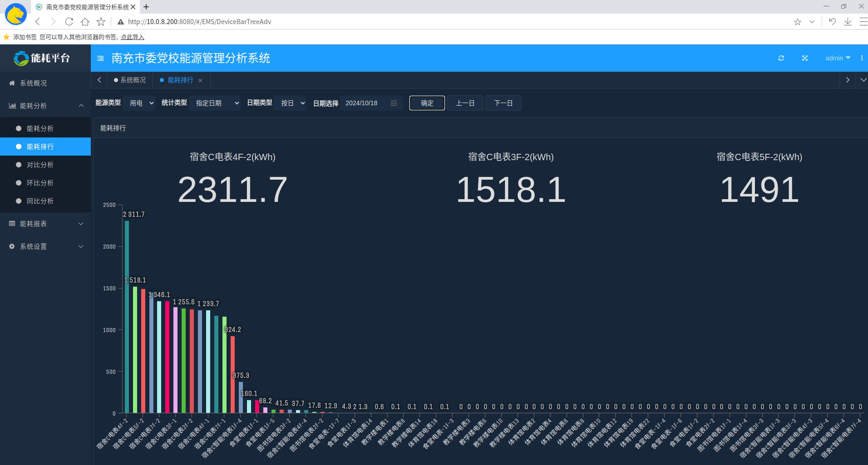This screenshot has width=868, height=465.
Task: Bookmark page with star icon beside home
Action: pyautogui.click(x=101, y=21)
